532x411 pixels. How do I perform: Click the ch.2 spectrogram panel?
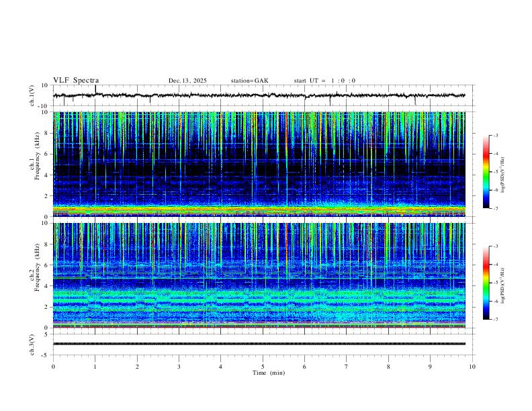[259, 275]
